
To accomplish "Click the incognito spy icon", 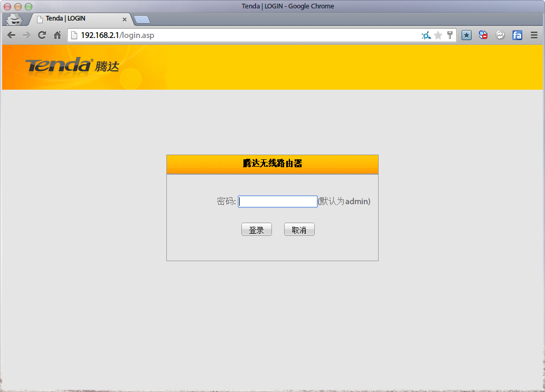I will coord(14,19).
